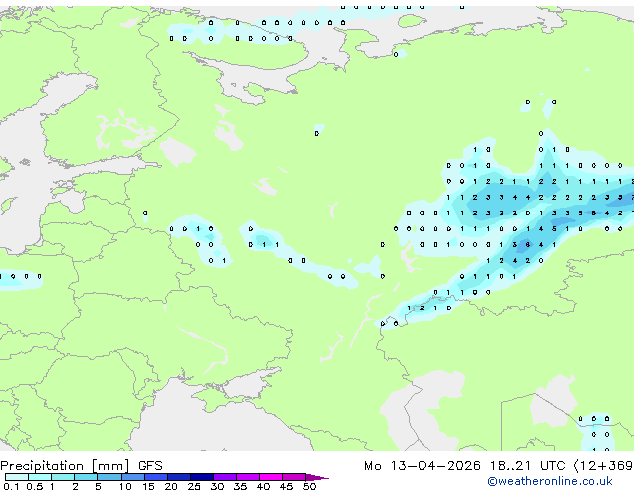Click the 40–45 mm magenta swatch
Screen dimensions: 634x490
pyautogui.click(x=271, y=477)
